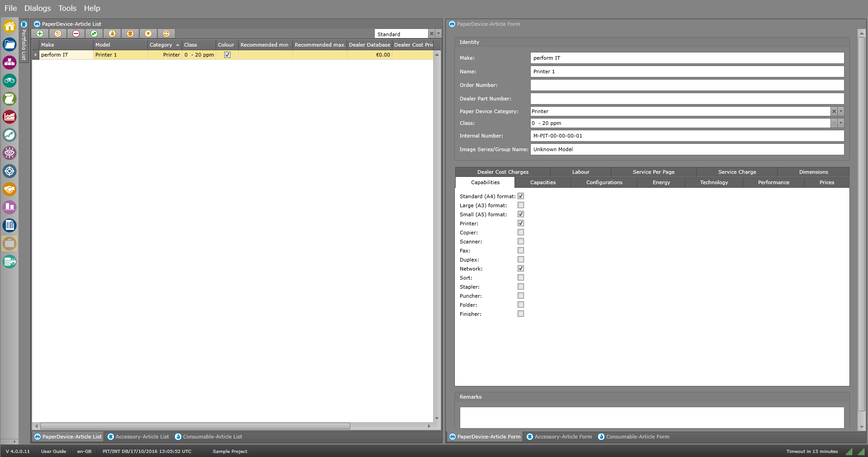Click the purple eye sidebar icon

coord(9,153)
